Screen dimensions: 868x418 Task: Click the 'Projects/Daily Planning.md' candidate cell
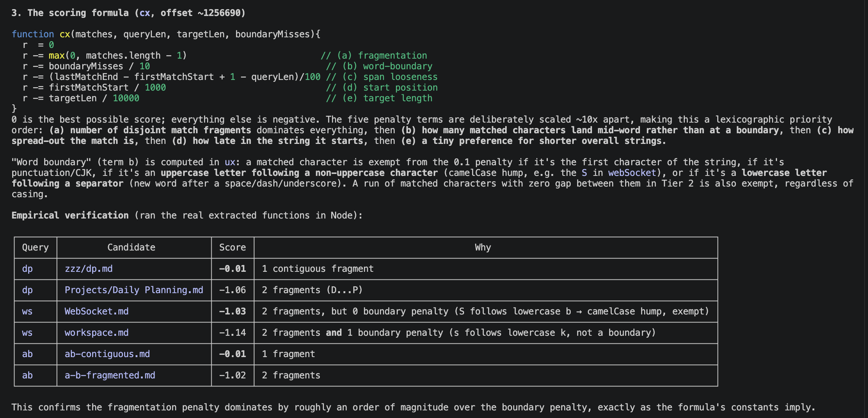coord(134,290)
